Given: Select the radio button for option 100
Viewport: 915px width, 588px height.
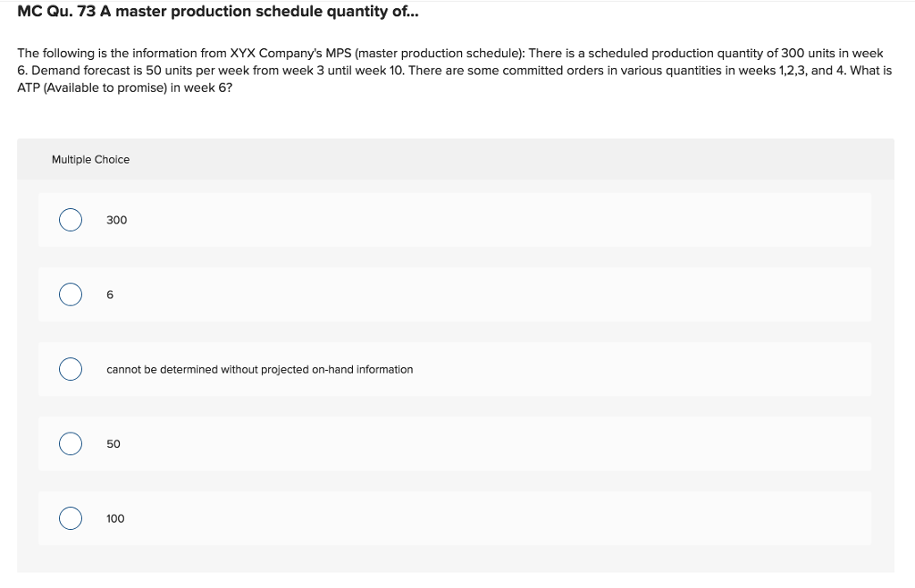Looking at the screenshot, I should point(71,517).
